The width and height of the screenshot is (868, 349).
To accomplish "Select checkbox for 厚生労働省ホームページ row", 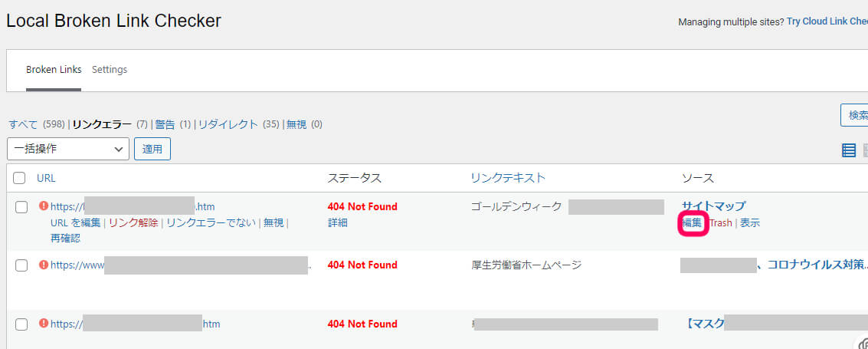I will [x=21, y=265].
